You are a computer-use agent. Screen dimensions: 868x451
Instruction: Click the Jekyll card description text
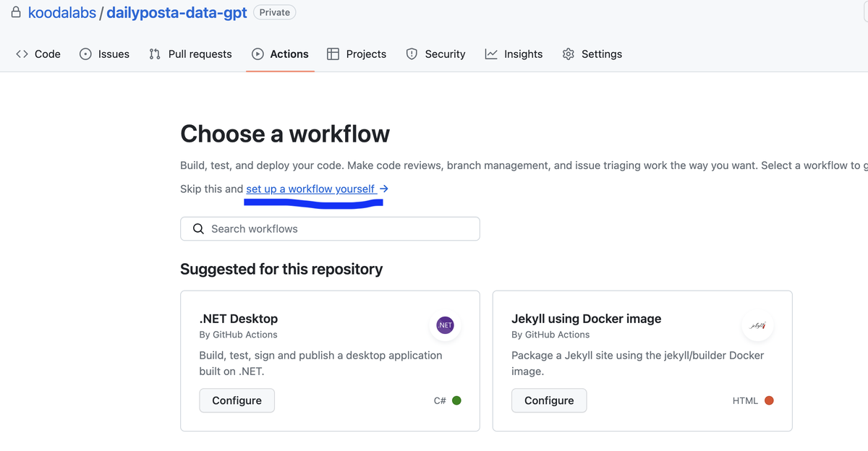pyautogui.click(x=637, y=363)
